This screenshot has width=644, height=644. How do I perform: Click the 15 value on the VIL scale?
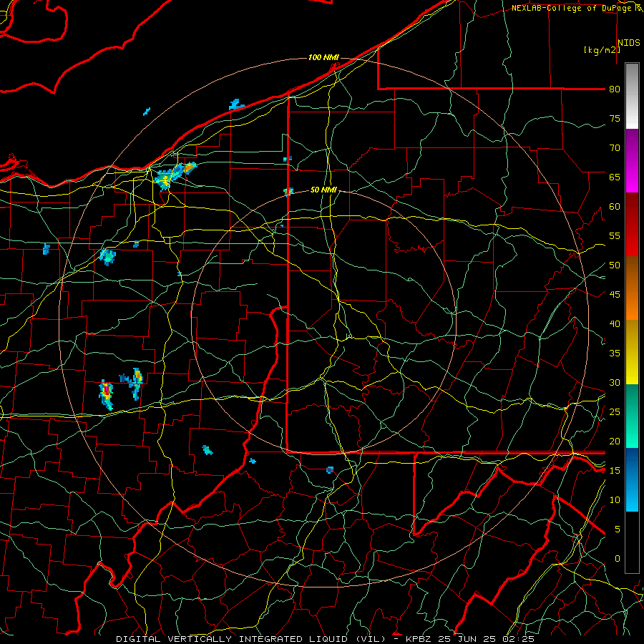click(x=615, y=471)
